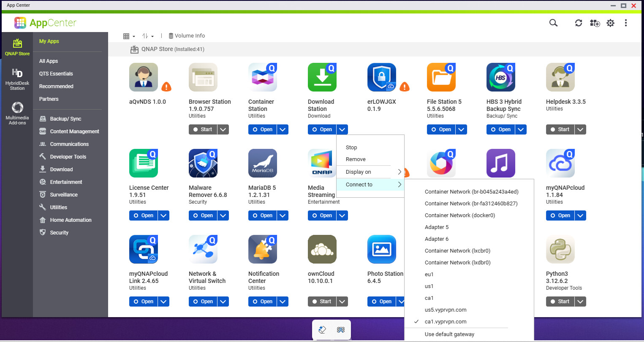Click the warning badge next to aQvNDS
Viewport: 644px width, 342px height.
(x=166, y=87)
